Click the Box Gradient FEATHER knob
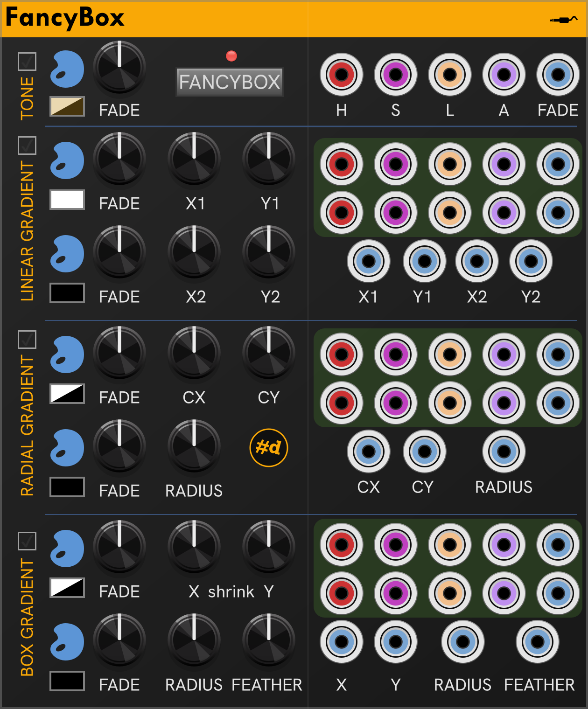 tap(269, 640)
